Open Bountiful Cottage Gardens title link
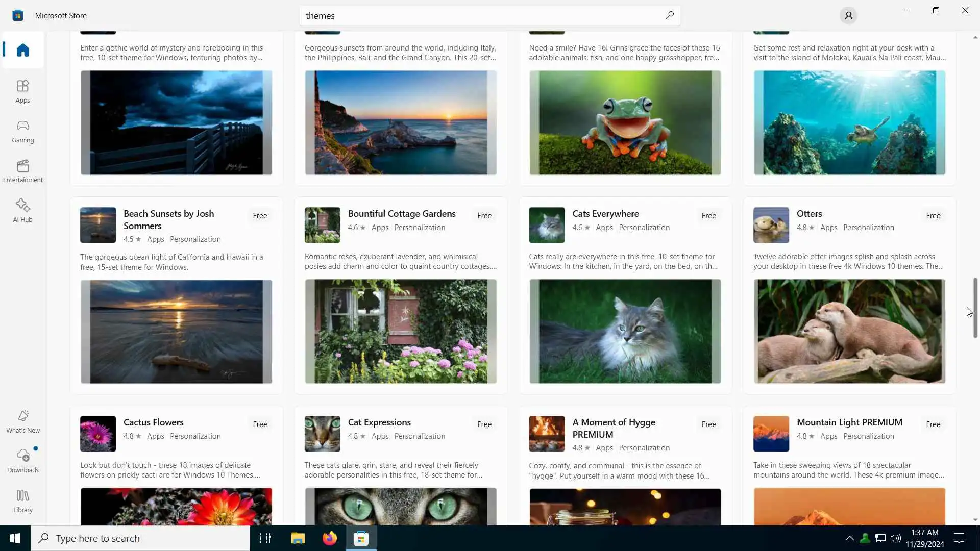The image size is (980, 551). pos(401,214)
